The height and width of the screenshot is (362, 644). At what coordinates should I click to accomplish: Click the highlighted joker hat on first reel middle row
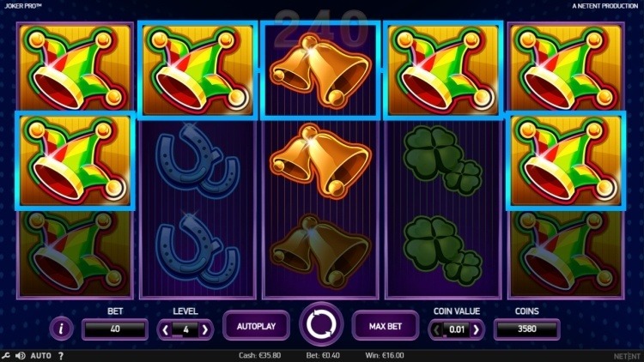75,160
